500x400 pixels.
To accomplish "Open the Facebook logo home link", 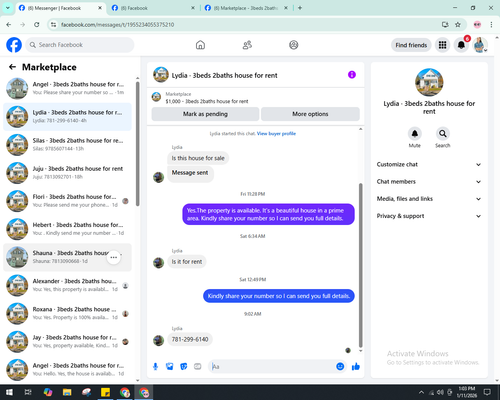I will click(14, 45).
